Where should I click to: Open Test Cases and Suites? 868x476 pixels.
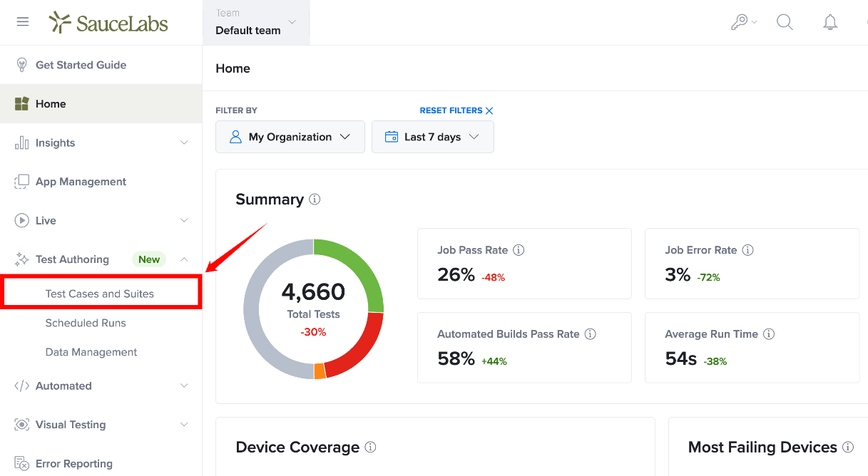100,294
